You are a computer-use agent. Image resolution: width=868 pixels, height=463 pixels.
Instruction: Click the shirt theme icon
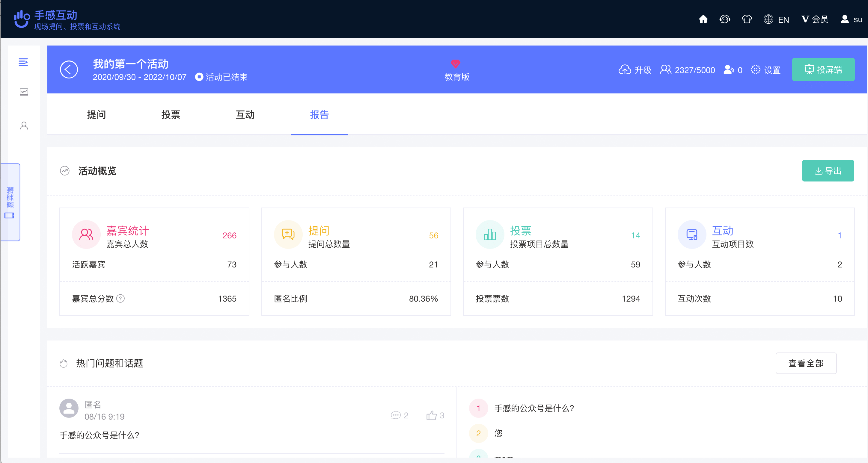(x=747, y=19)
